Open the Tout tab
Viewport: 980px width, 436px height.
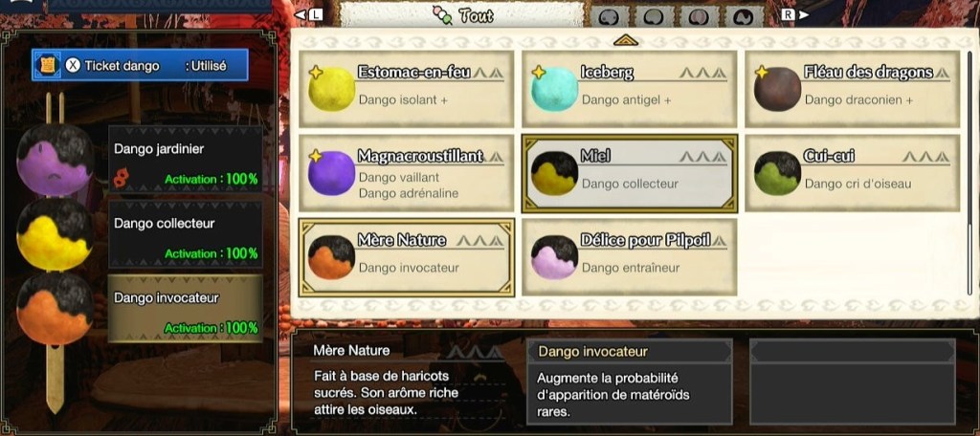[x=462, y=15]
